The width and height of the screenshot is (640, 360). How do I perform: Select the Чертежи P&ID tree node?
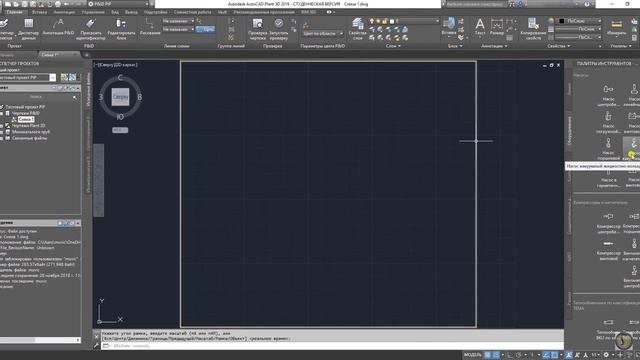tap(25, 113)
